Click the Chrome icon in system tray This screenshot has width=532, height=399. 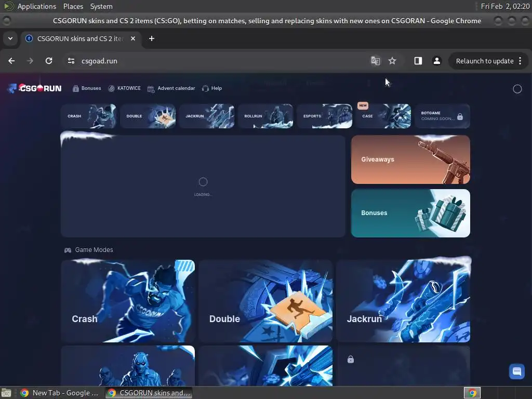[472, 393]
